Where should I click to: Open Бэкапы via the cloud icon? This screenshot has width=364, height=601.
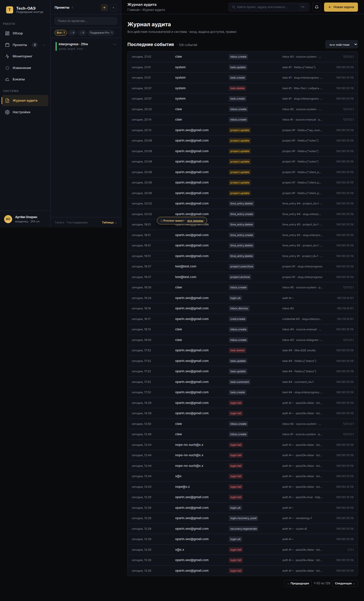pos(7,79)
